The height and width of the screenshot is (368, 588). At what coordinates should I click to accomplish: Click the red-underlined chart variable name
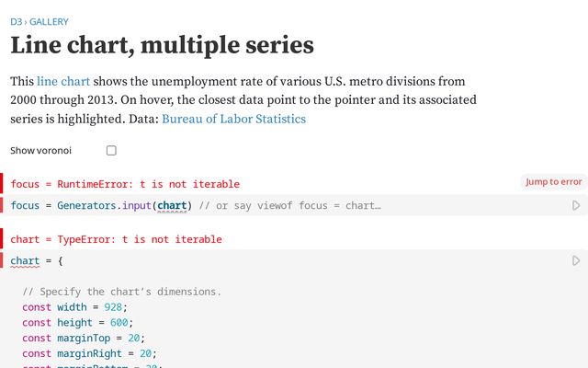click(25, 261)
